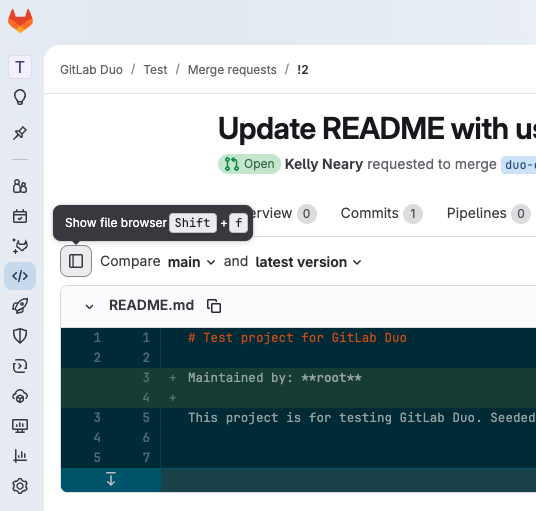Open the Learn GitLab lightbulb icon
The image size is (536, 511).
pos(20,97)
